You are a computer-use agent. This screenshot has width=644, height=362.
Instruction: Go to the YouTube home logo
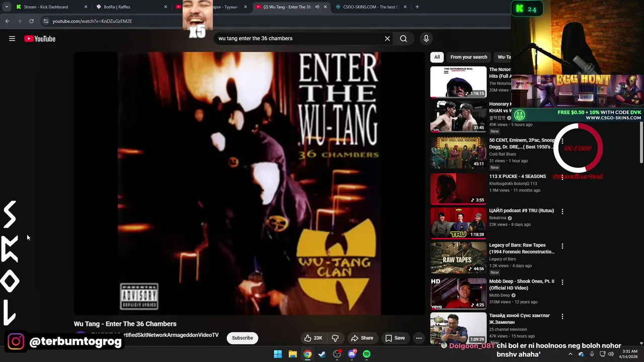click(x=40, y=39)
